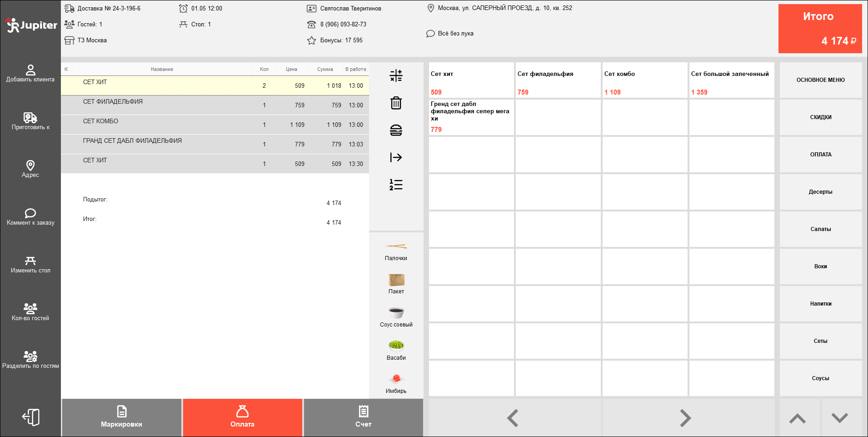
Task: Click the delivery order number 24-3-196-6
Action: point(109,8)
